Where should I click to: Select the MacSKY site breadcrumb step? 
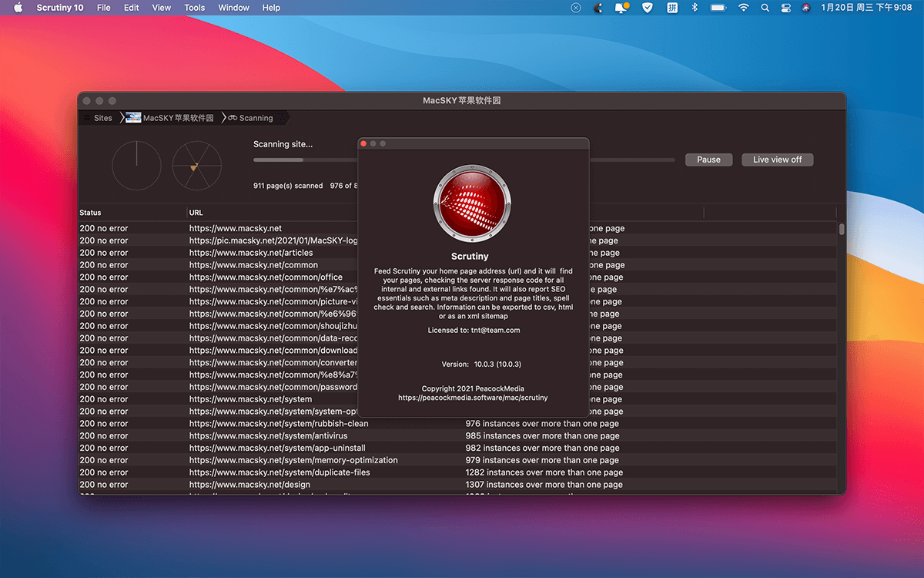178,118
